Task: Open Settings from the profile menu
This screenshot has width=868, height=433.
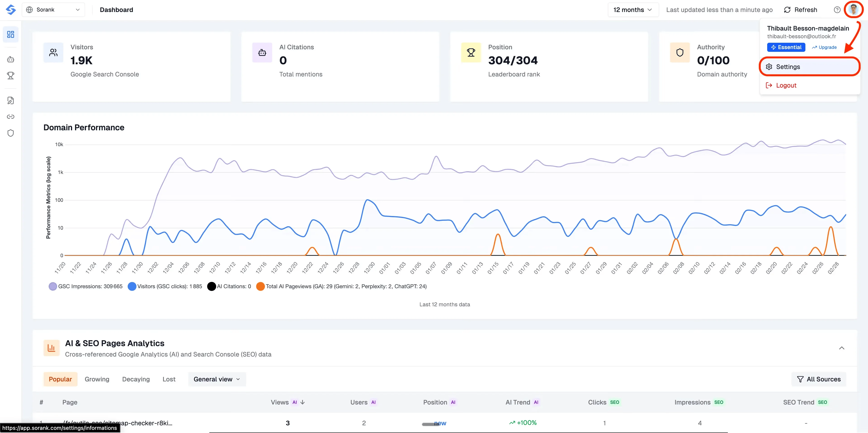Action: click(809, 67)
